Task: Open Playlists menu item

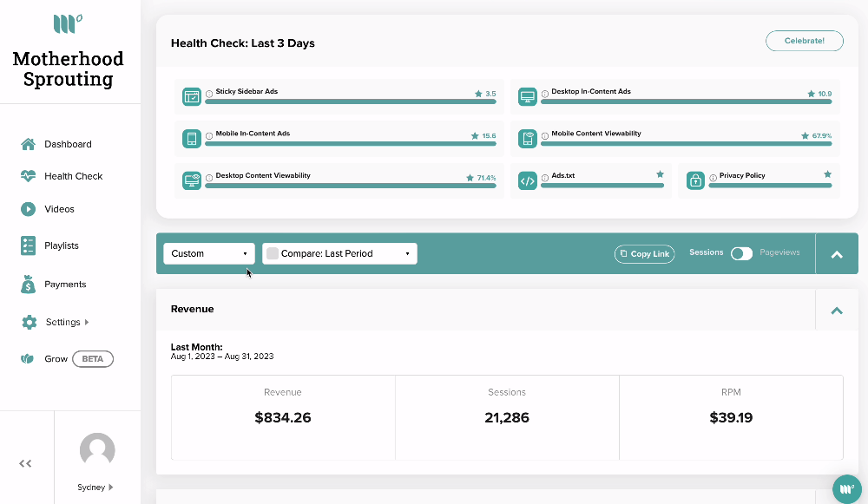Action: (x=62, y=245)
